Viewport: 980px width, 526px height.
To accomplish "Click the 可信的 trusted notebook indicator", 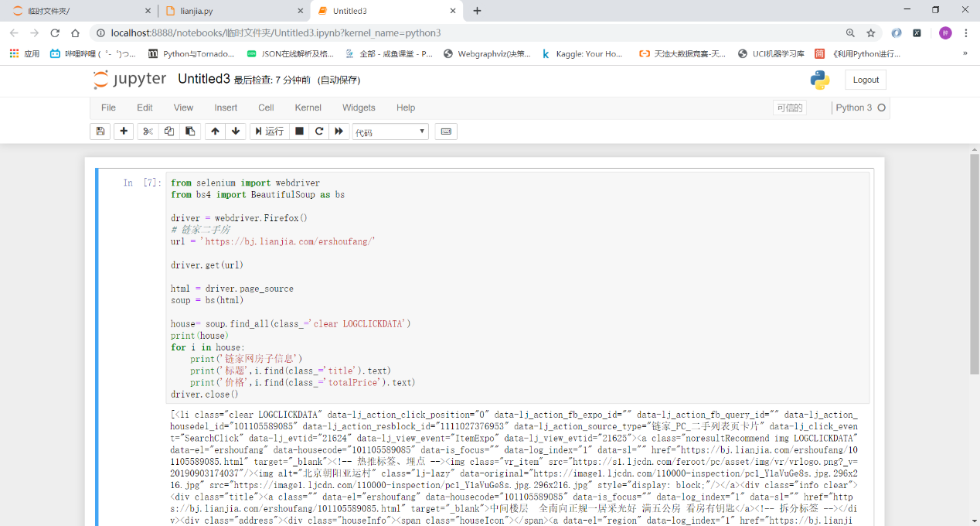I will [789, 108].
